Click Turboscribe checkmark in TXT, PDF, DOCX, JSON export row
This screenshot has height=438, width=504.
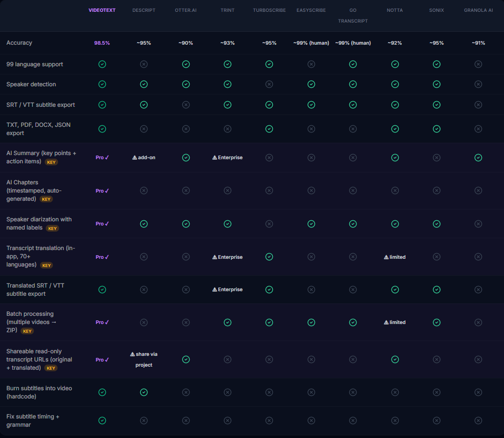[x=269, y=129]
